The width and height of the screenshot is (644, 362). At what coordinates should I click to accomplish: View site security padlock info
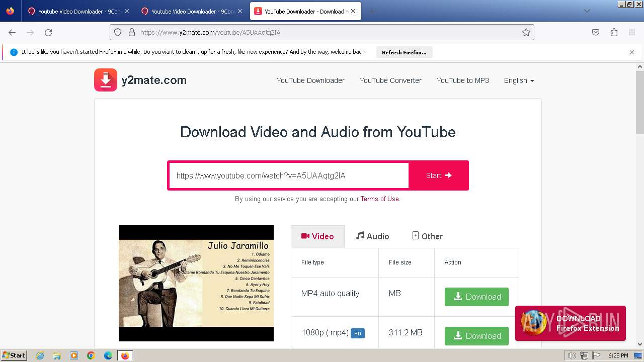pyautogui.click(x=132, y=32)
